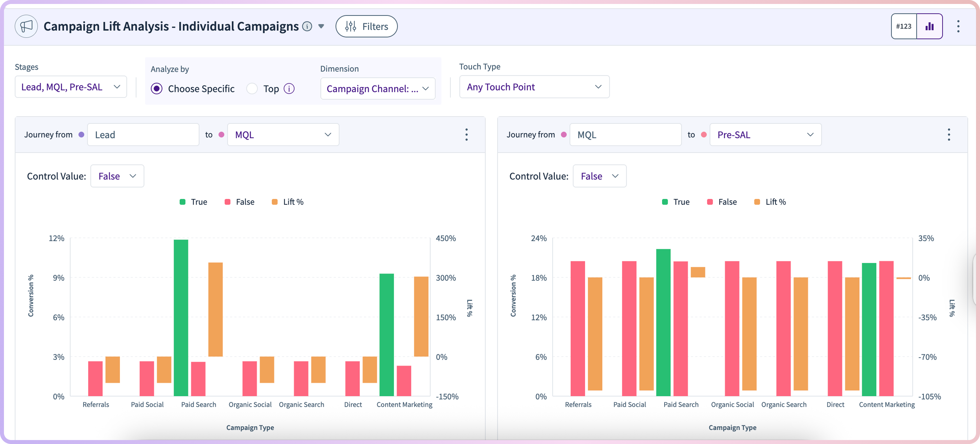Image resolution: width=980 pixels, height=444 pixels.
Task: Click the info icon beside the title
Action: coord(307,26)
